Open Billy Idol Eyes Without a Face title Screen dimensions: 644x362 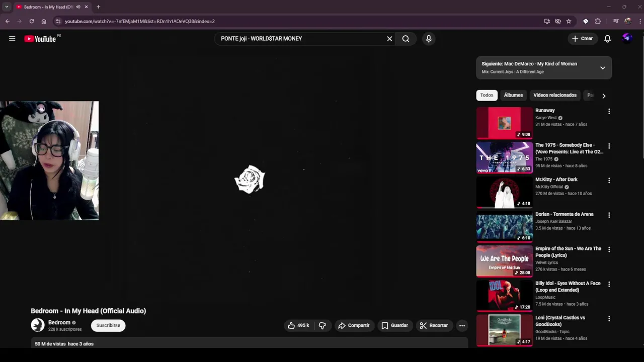pyautogui.click(x=568, y=287)
